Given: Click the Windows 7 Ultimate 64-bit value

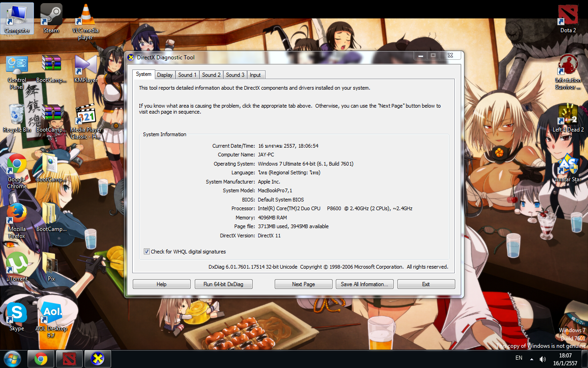Looking at the screenshot, I should point(305,164).
